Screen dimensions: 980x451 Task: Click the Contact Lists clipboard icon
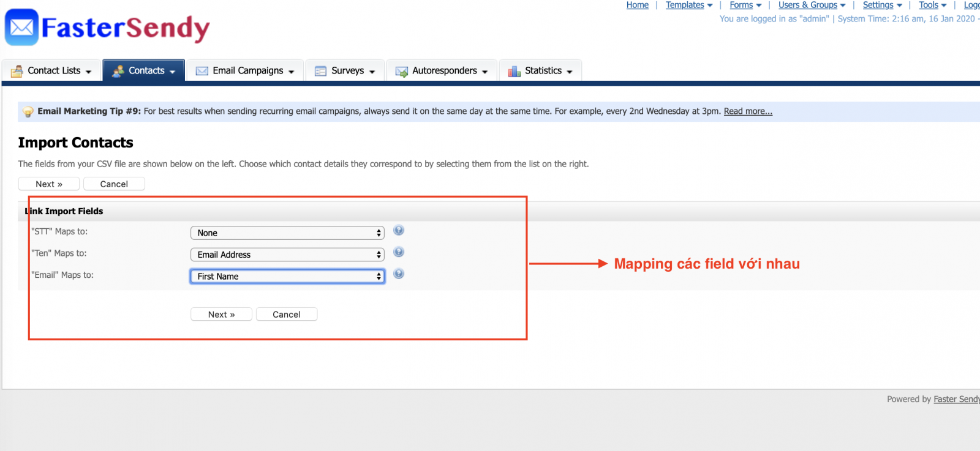(x=17, y=71)
